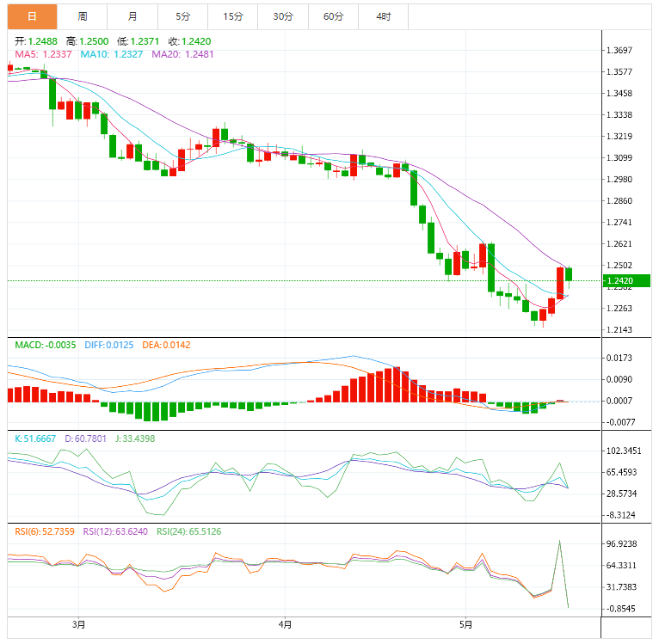659x644 pixels.
Task: Click the -0.0077 MACD axis label
Action: tap(620, 422)
